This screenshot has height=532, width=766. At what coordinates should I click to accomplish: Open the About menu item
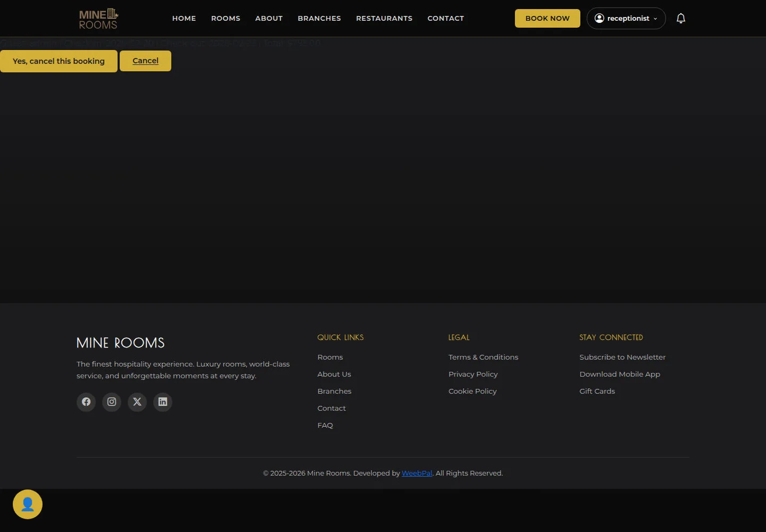269,19
